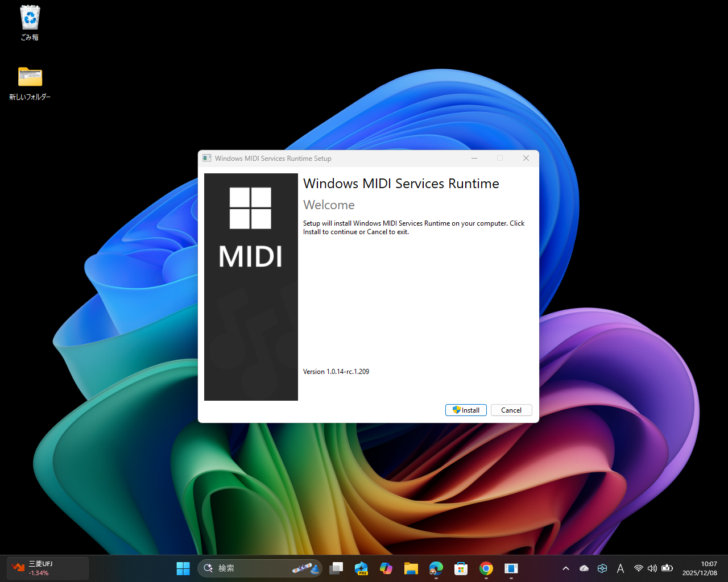Open File Explorer
Viewport: 728px width, 582px height.
(411, 568)
